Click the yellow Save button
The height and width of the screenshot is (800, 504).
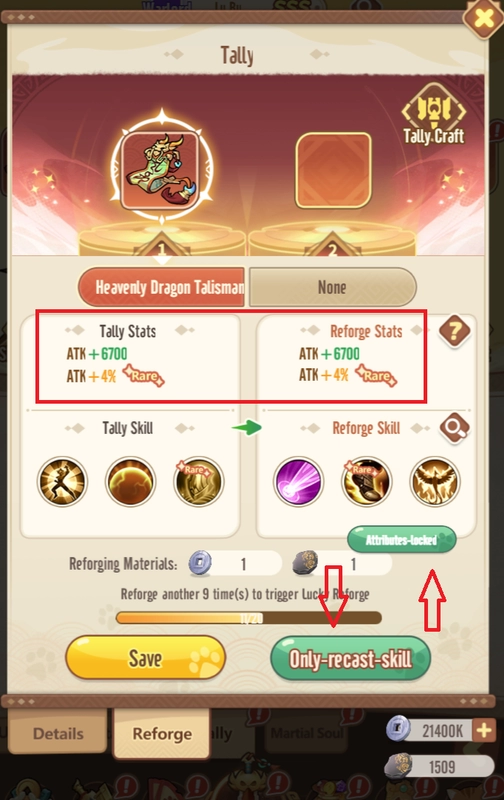pyautogui.click(x=145, y=658)
